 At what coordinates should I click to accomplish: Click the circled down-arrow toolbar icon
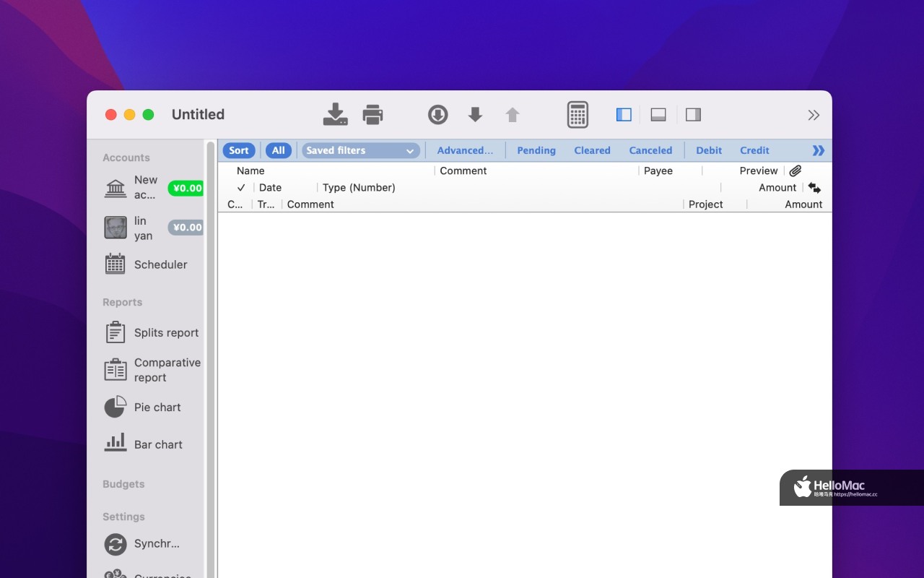(x=438, y=114)
